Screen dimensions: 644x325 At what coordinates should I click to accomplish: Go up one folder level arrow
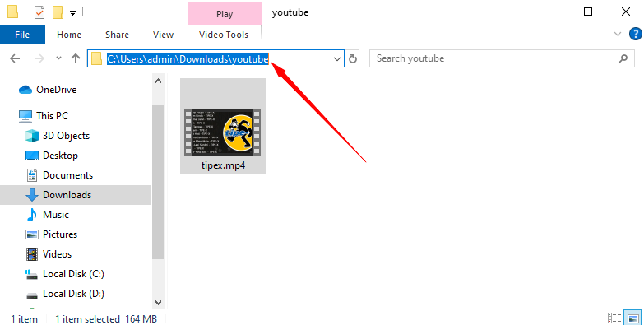click(x=76, y=58)
